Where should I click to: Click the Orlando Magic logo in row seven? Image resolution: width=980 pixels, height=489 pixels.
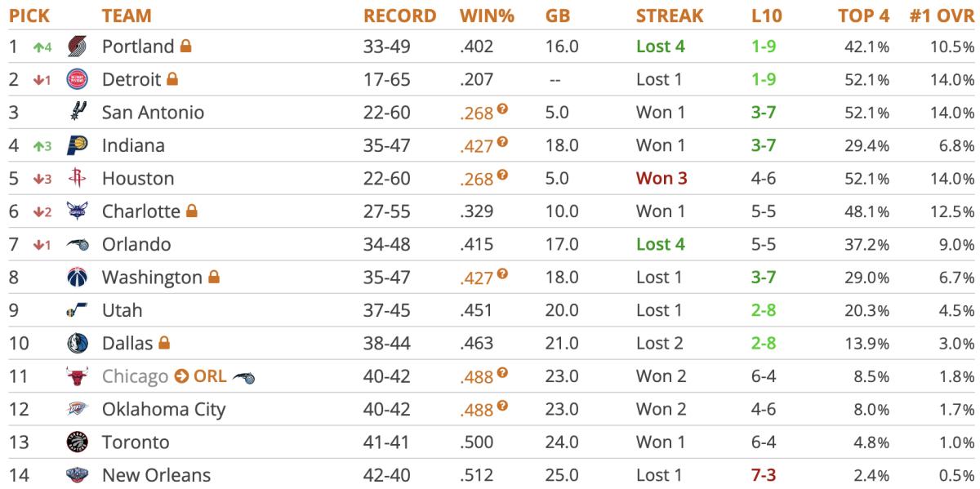(x=76, y=244)
